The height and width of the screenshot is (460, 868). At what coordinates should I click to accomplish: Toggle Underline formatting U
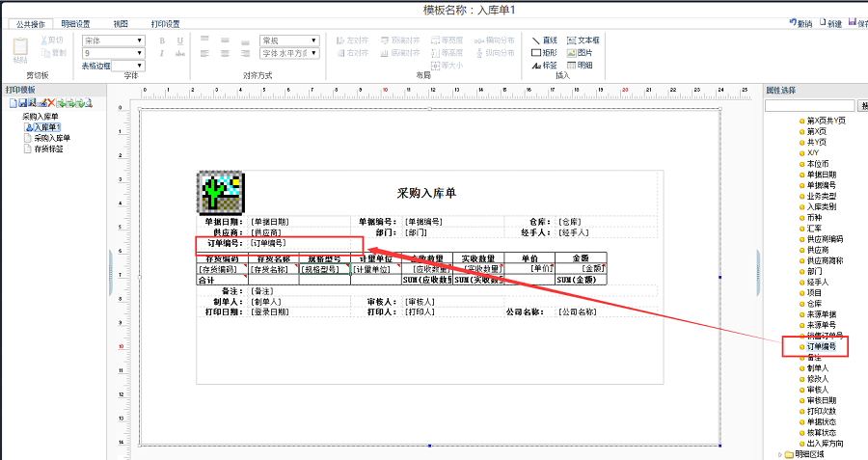180,41
